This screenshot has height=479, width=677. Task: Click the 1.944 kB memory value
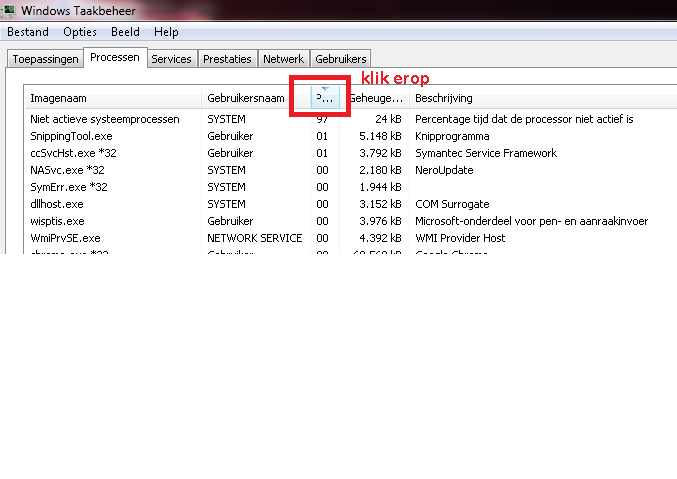(380, 187)
